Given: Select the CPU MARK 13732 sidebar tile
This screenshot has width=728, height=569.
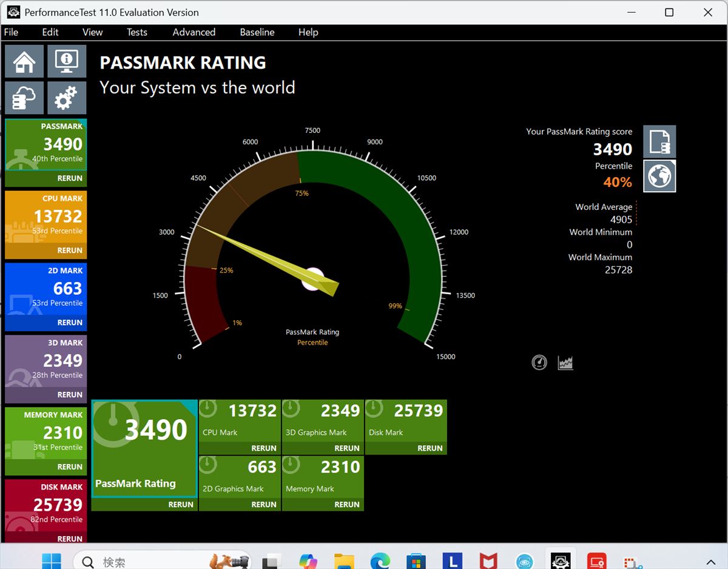Looking at the screenshot, I should coord(46,217).
